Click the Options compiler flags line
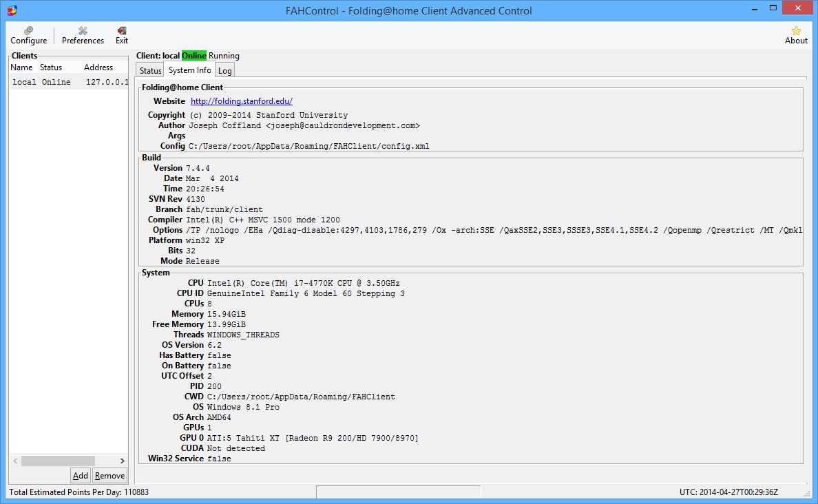Image resolution: width=818 pixels, height=504 pixels. coord(494,230)
